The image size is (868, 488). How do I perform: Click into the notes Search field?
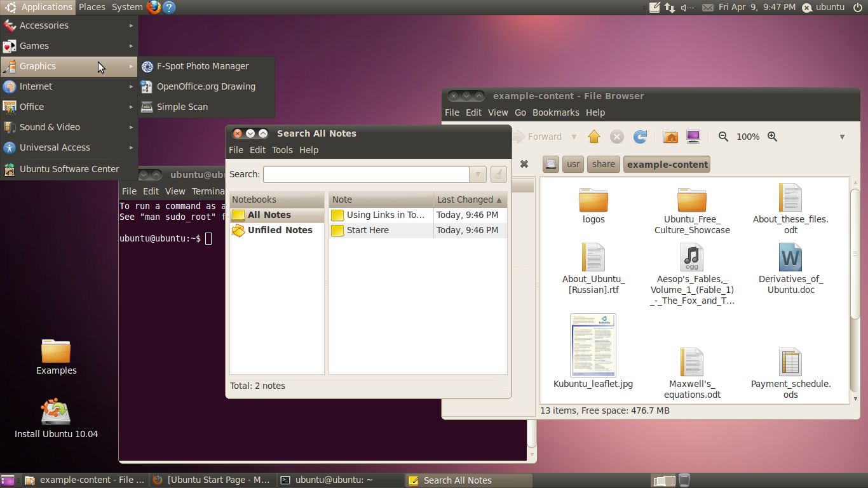coord(366,174)
